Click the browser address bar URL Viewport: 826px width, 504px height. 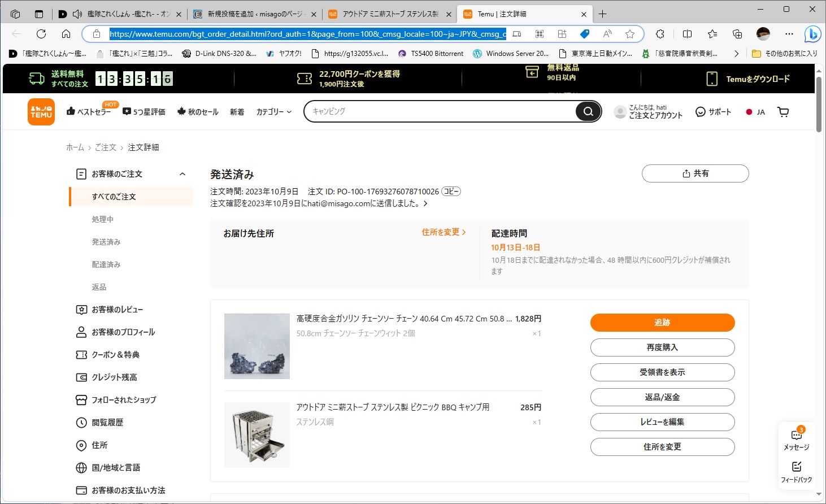pos(307,34)
